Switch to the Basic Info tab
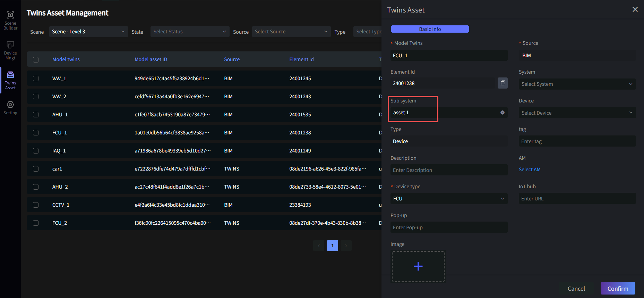 [430, 29]
